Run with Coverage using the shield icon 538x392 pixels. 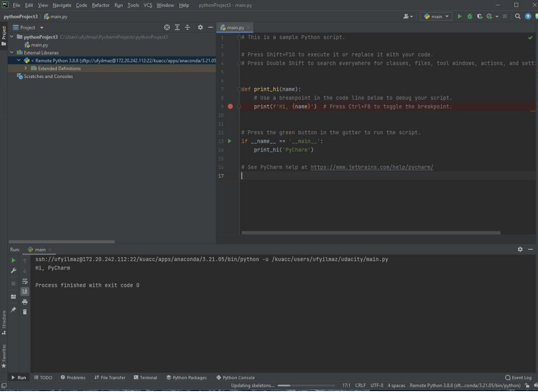[479, 16]
